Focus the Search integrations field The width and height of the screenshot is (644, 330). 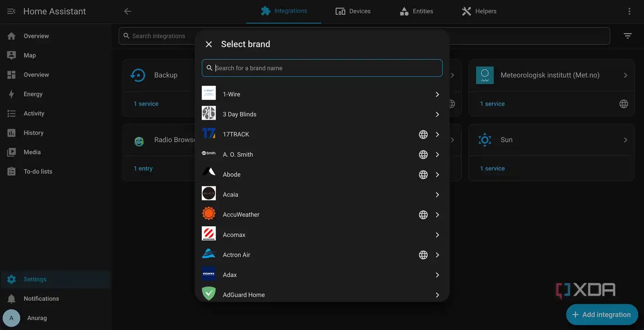pyautogui.click(x=364, y=36)
